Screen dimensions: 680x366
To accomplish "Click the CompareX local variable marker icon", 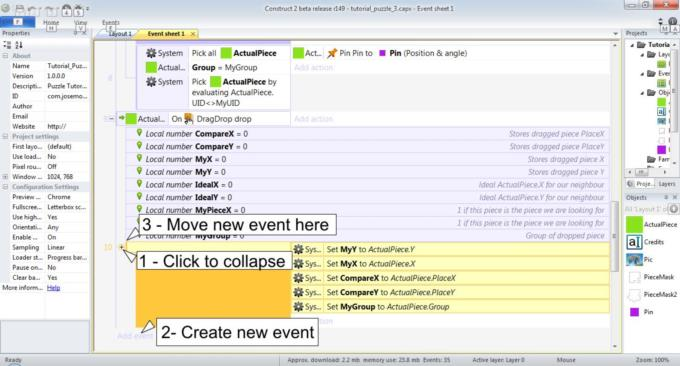I will coord(139,133).
